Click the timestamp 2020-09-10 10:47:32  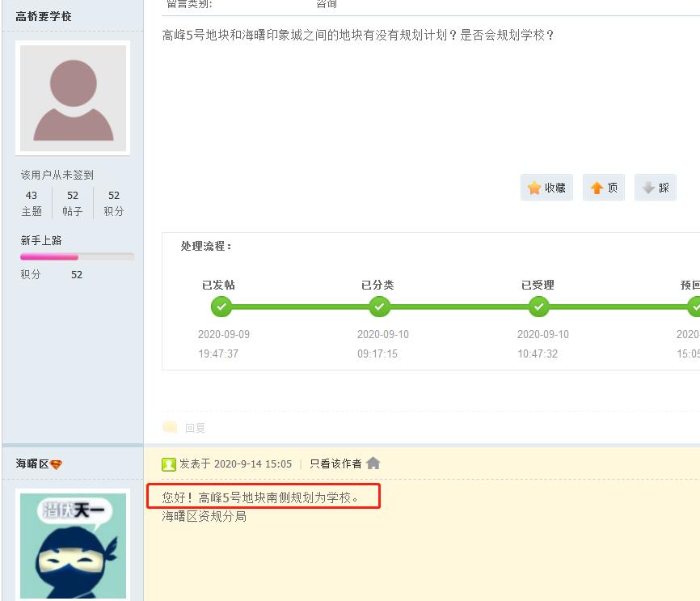click(x=543, y=344)
